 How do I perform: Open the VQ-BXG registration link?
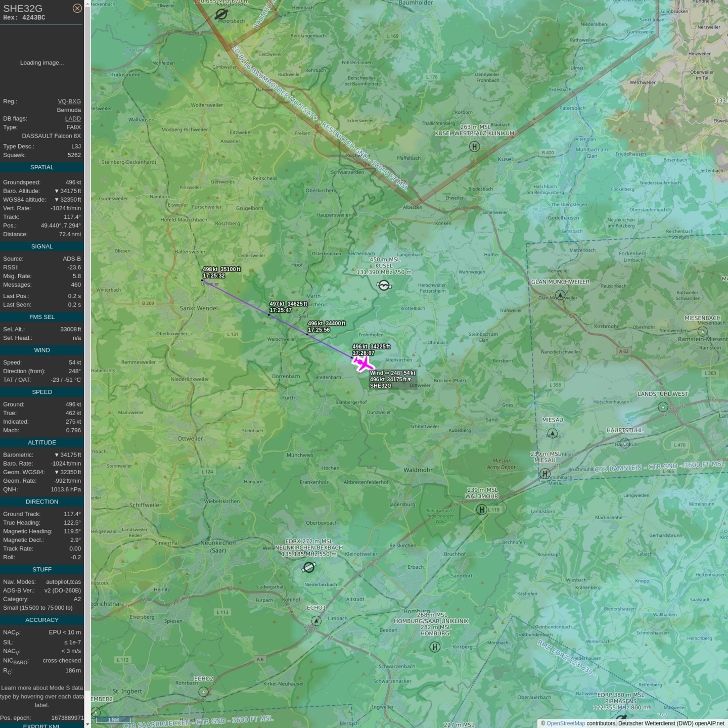pos(69,101)
